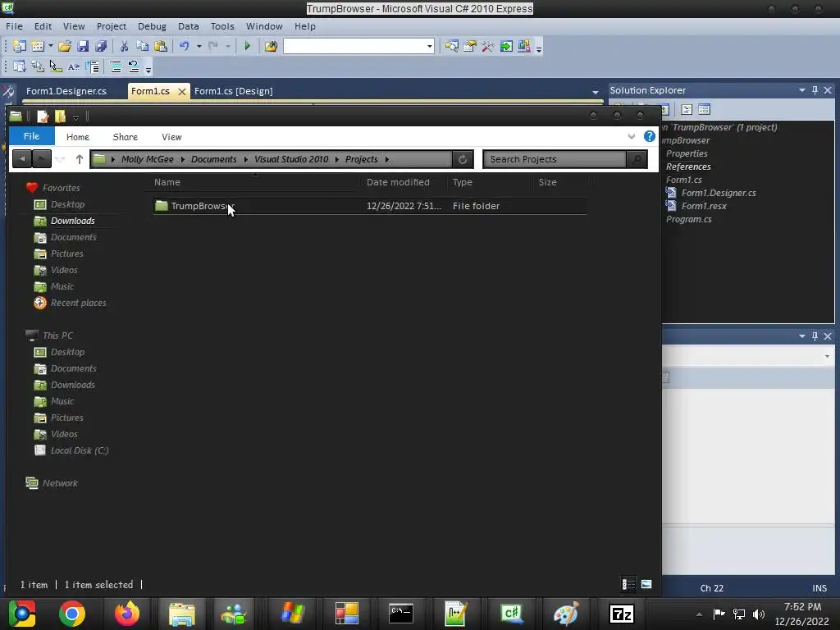Click the Open File toolbar icon

(x=65, y=46)
